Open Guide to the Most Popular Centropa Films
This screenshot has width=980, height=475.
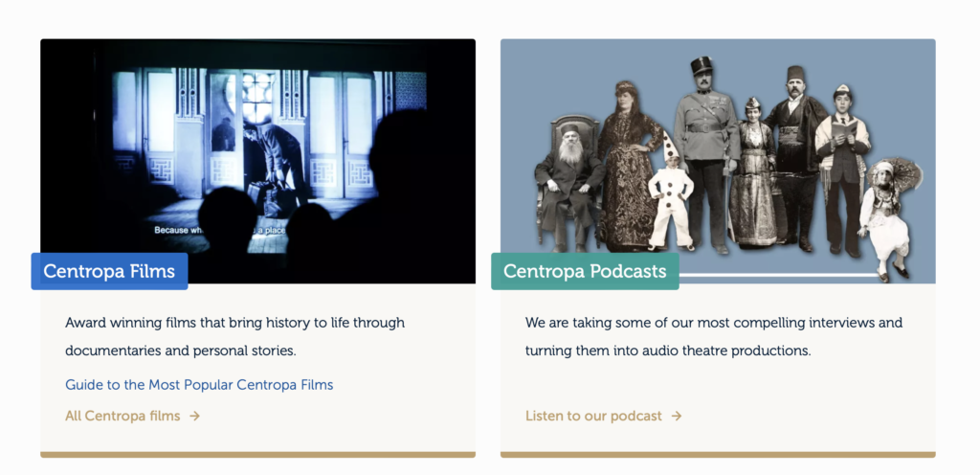click(199, 384)
